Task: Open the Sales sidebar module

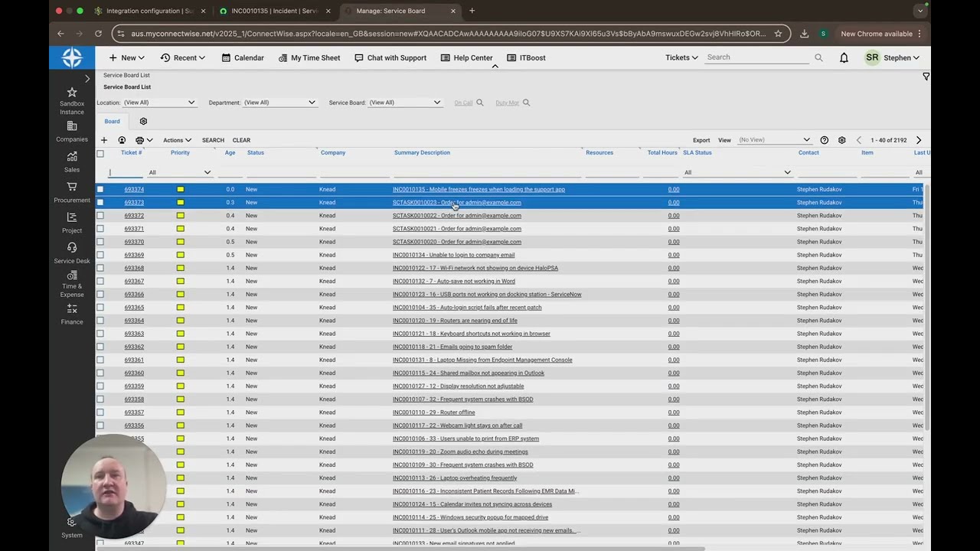Action: coord(72,161)
